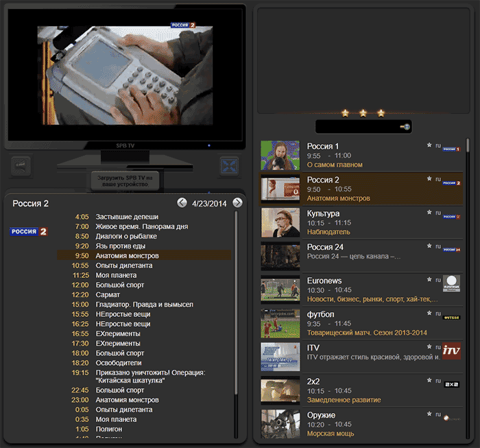The image size is (480, 448).
Task: Click the 2x2 channel logo
Action: point(452,384)
